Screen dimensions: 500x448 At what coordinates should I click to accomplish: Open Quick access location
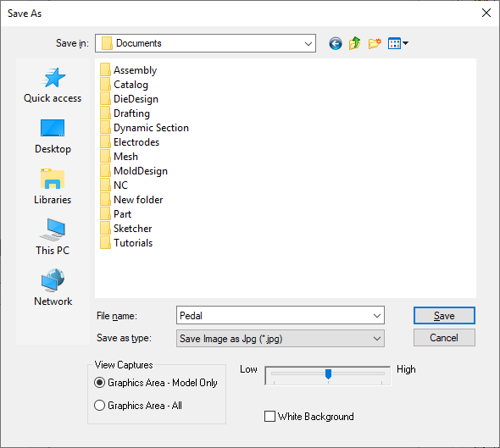click(53, 86)
